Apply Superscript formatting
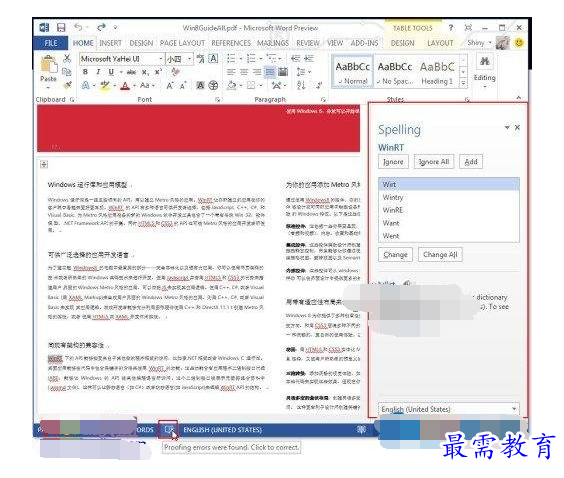 tap(158, 72)
